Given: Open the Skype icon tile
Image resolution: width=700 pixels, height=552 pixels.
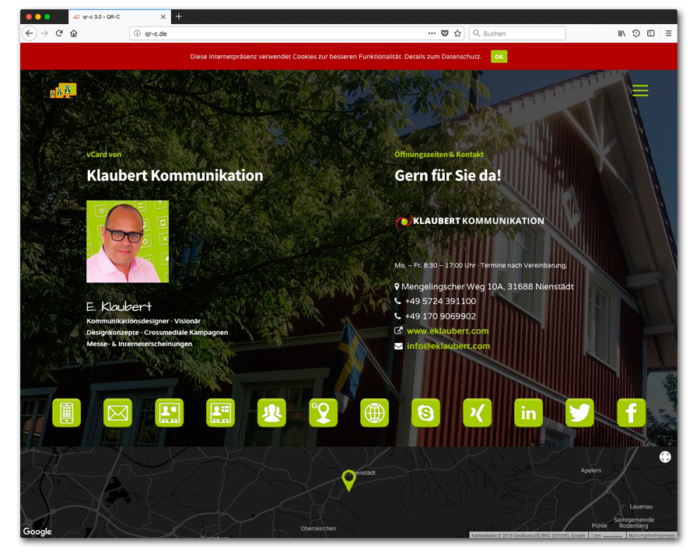Looking at the screenshot, I should coord(426,413).
